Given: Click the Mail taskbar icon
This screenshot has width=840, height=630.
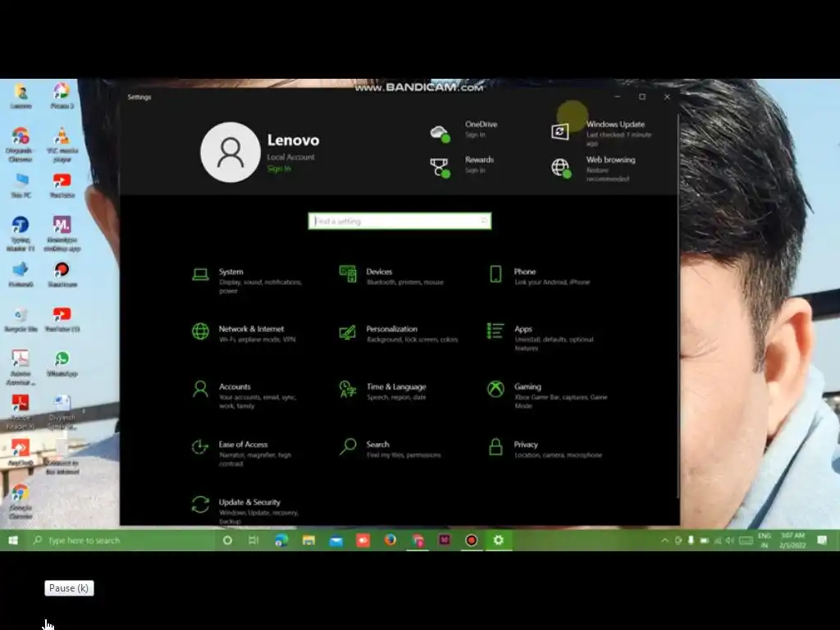Looking at the screenshot, I should pyautogui.click(x=336, y=541).
